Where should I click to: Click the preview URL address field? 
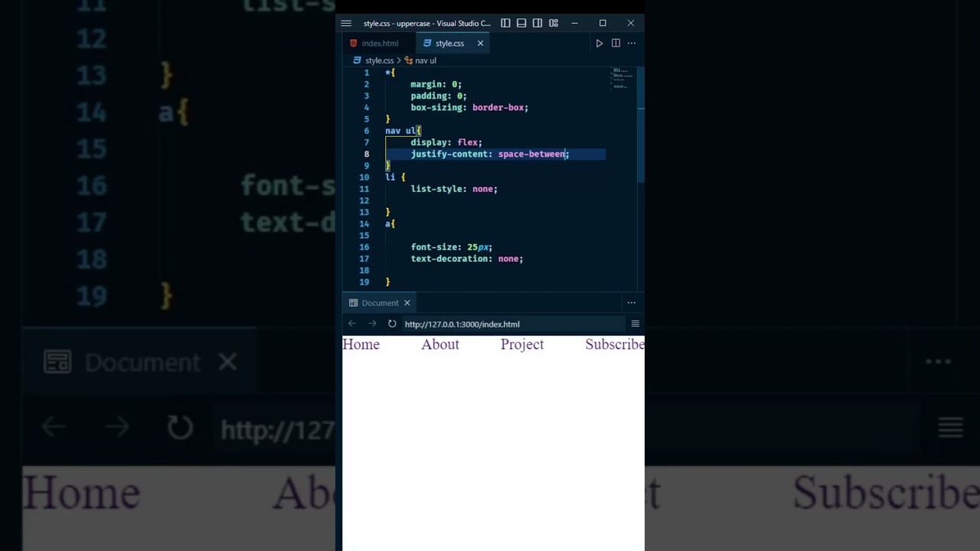(x=513, y=324)
